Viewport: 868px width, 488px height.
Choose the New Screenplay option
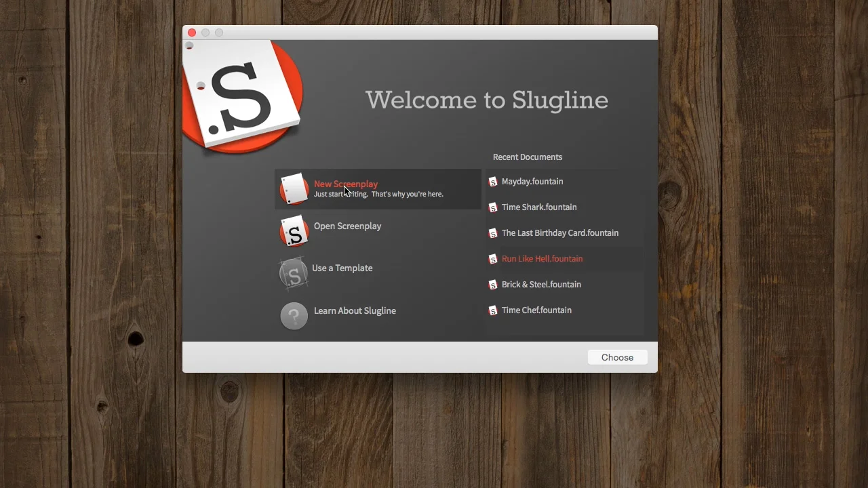[346, 184]
